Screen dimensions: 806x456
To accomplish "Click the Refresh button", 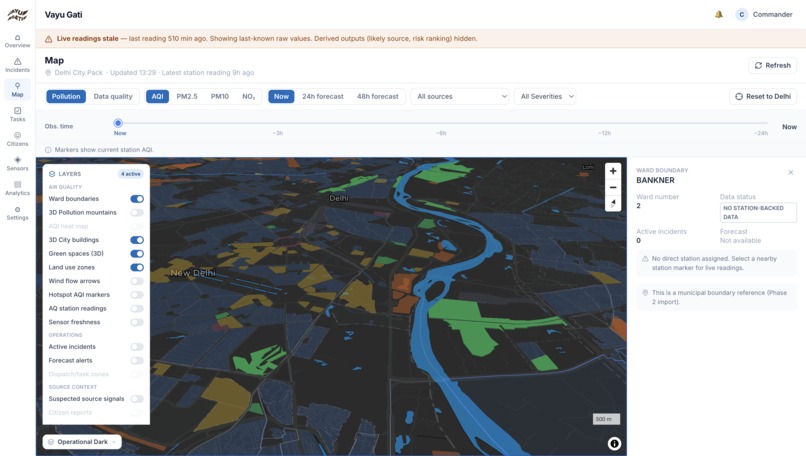I will [x=773, y=65].
